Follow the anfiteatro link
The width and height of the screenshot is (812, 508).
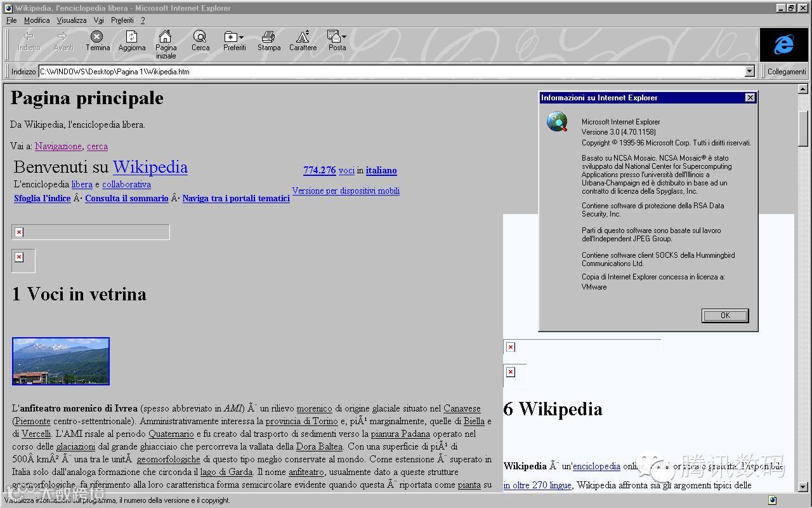pyautogui.click(x=306, y=472)
